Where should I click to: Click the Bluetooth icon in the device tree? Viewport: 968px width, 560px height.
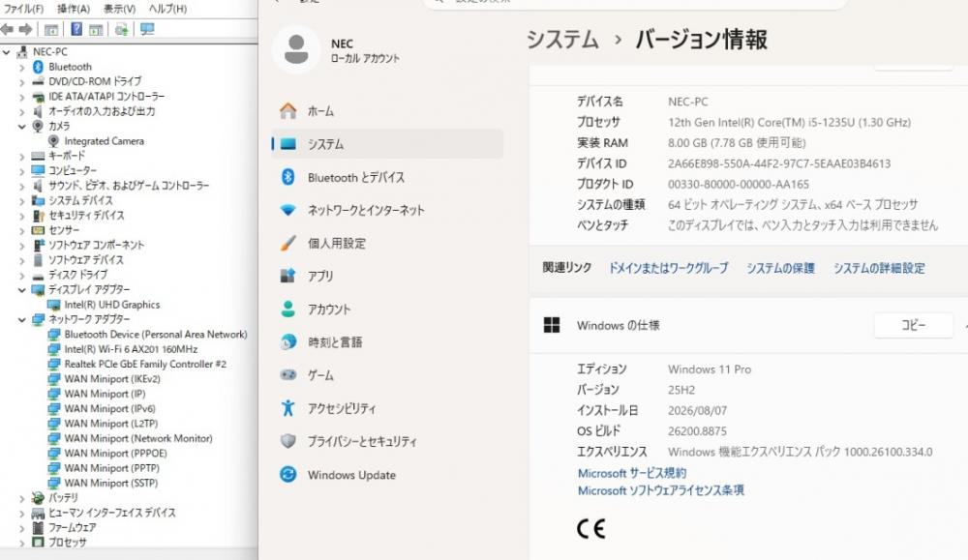[x=38, y=67]
